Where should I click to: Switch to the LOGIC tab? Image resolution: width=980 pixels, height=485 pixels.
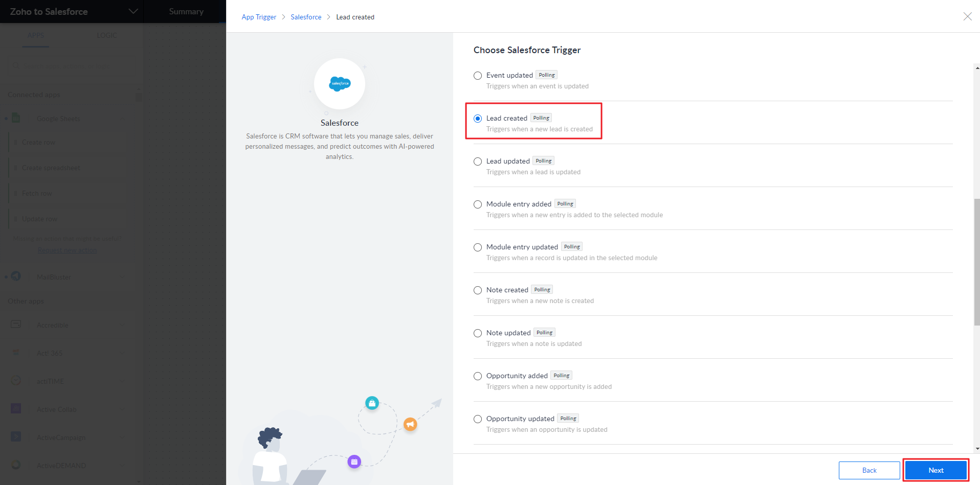click(x=106, y=35)
